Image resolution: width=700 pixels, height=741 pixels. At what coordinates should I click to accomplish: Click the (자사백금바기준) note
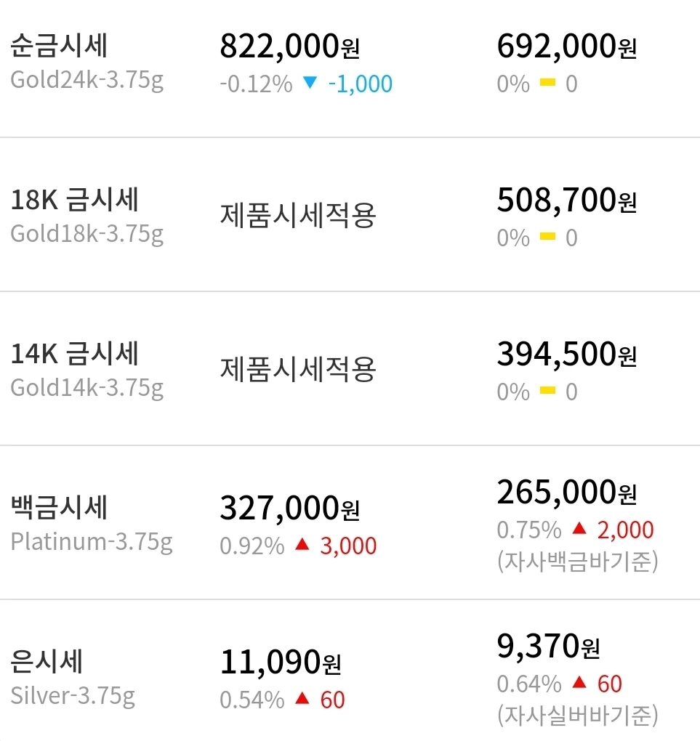(x=577, y=561)
